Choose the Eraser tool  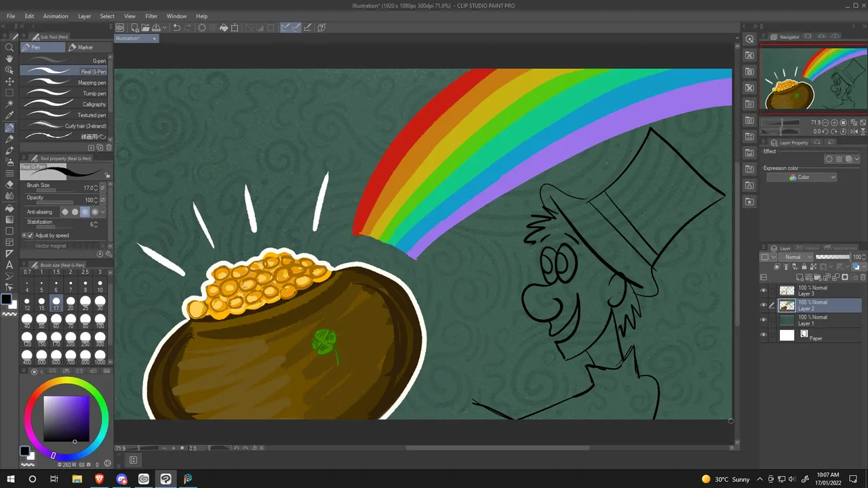tap(9, 184)
